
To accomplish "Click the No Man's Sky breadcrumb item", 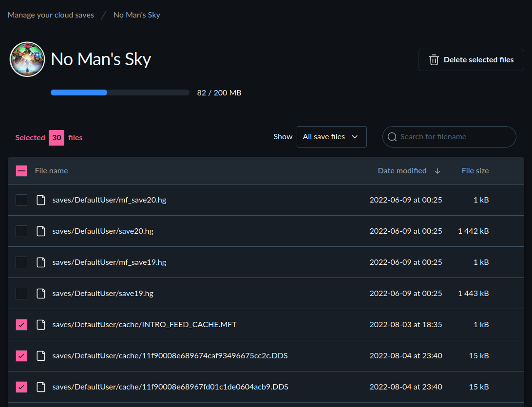I will point(136,15).
